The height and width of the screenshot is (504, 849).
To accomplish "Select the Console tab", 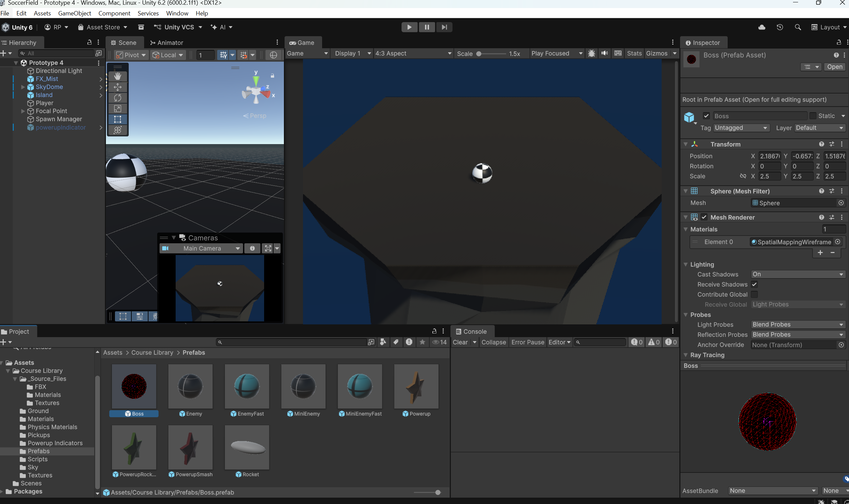I will click(x=472, y=331).
